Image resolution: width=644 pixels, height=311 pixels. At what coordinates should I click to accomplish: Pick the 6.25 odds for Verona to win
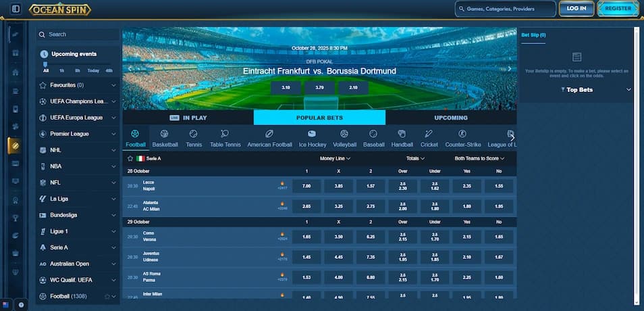[x=371, y=237]
